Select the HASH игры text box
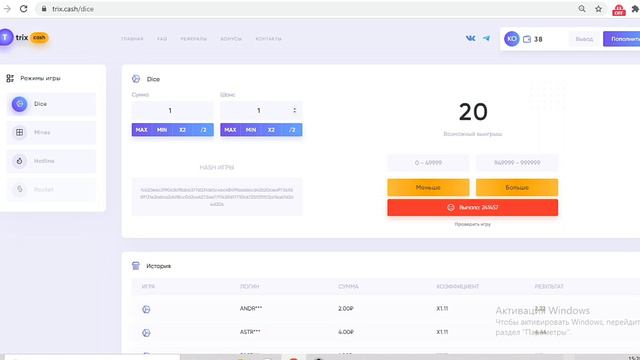Screen dimensions: 640x360 [x=217, y=197]
